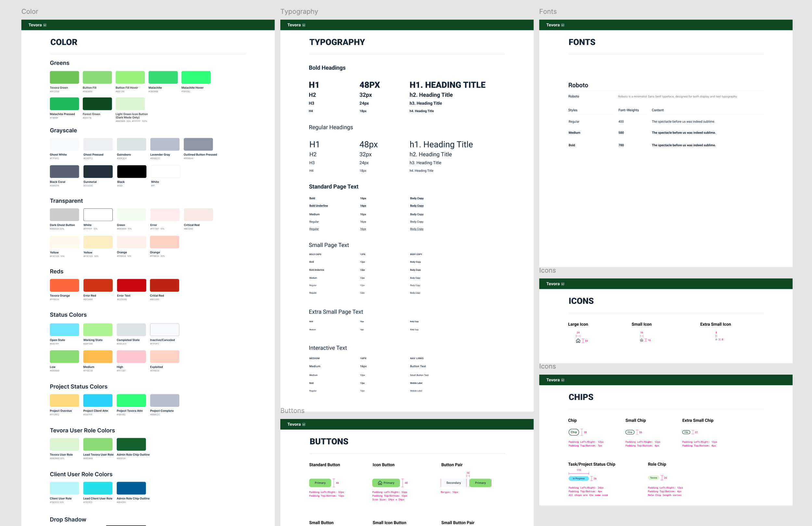Click the Tevora logo mark in the Color frame header
This screenshot has width=812, height=526.
pyautogui.click(x=45, y=25)
